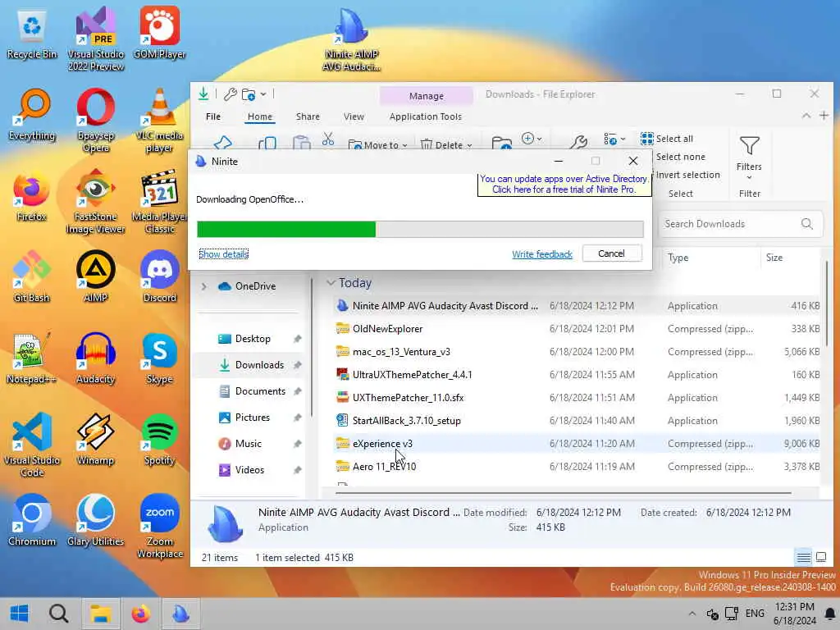Click the Filters funnel icon

coord(749,146)
